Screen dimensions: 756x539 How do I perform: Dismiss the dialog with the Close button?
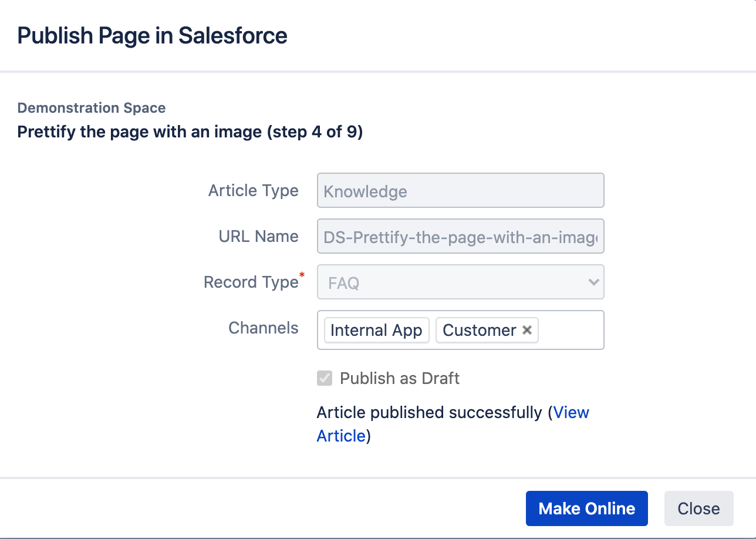[698, 508]
